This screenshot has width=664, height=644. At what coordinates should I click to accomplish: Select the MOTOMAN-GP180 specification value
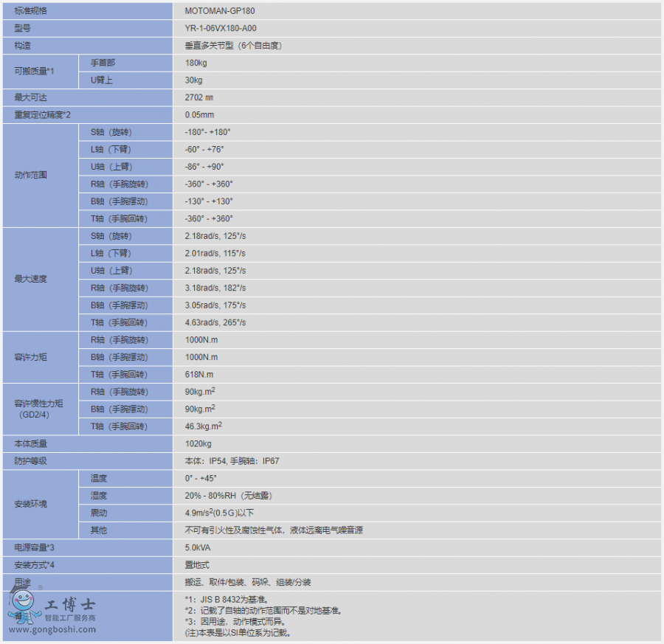pos(219,11)
